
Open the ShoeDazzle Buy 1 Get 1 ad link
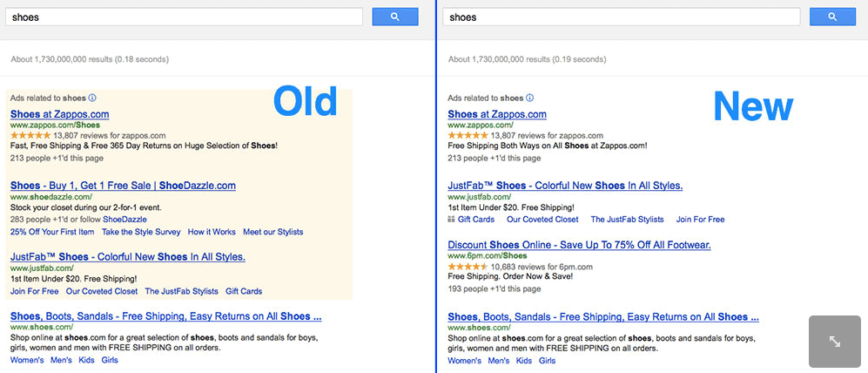[123, 186]
